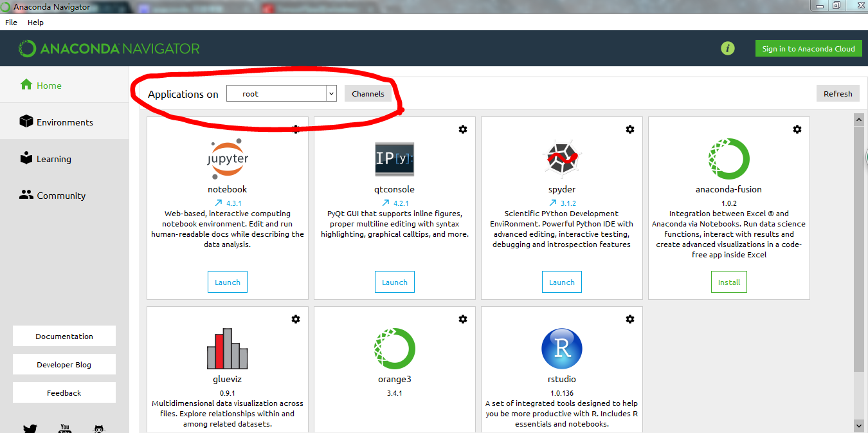
Task: Click the 'spyder' application name
Action: point(561,189)
